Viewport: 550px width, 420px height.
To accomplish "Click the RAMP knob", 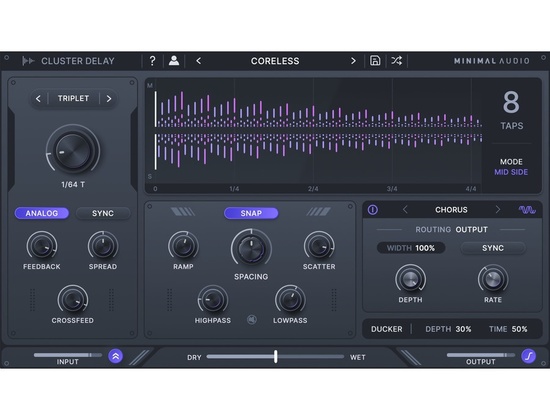I will point(183,246).
